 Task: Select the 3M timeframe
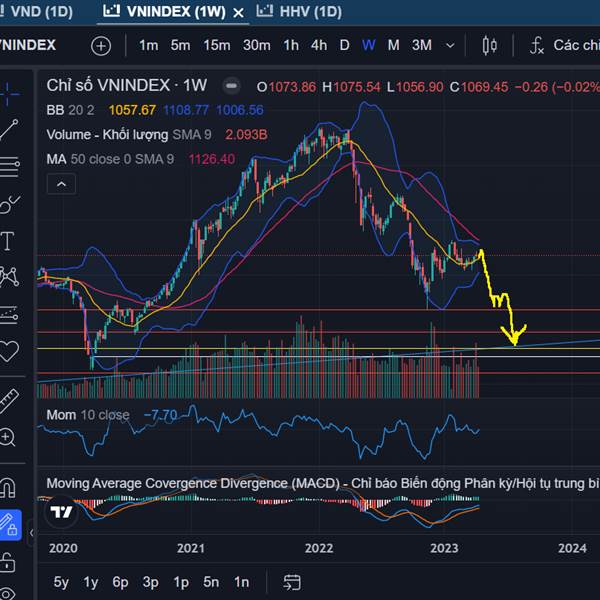422,46
